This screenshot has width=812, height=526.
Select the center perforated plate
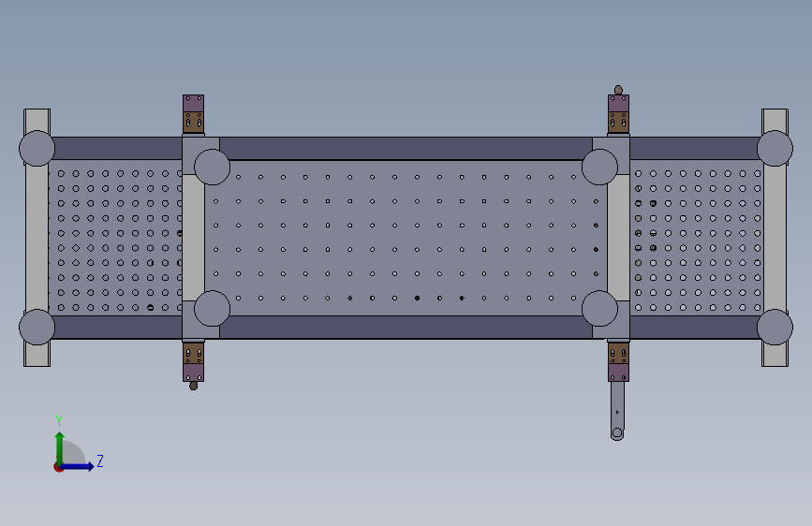point(406,238)
